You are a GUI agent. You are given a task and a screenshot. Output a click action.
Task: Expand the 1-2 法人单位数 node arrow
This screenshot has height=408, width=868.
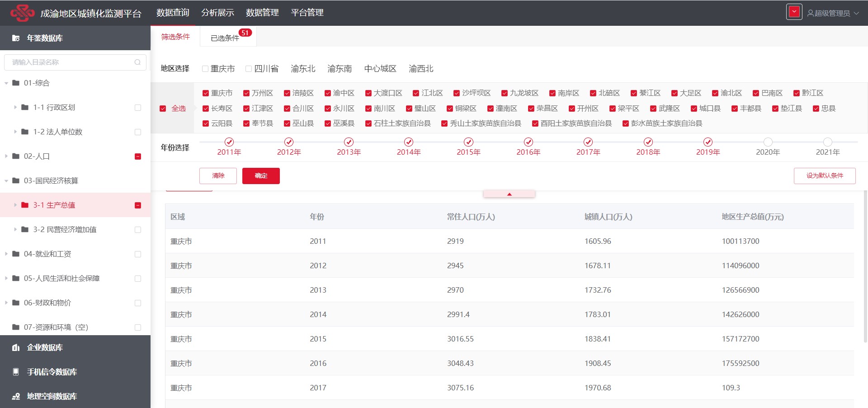point(15,132)
